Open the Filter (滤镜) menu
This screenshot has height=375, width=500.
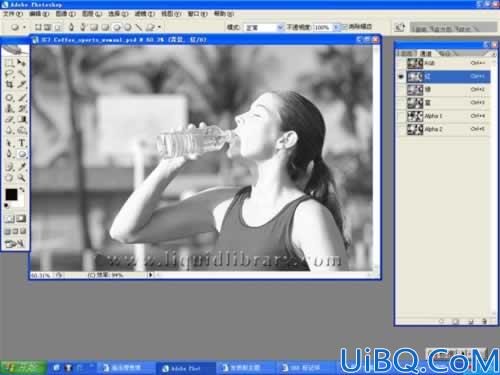pos(145,14)
